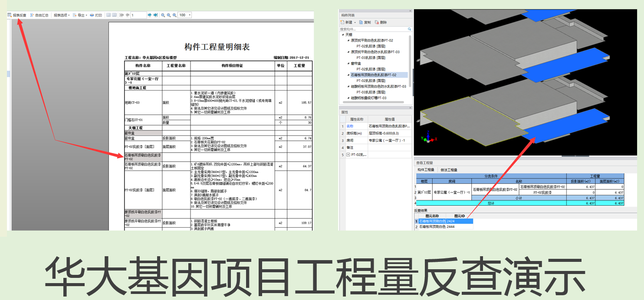Close the 构件列表 panel
644x300 pixels.
[410, 11]
